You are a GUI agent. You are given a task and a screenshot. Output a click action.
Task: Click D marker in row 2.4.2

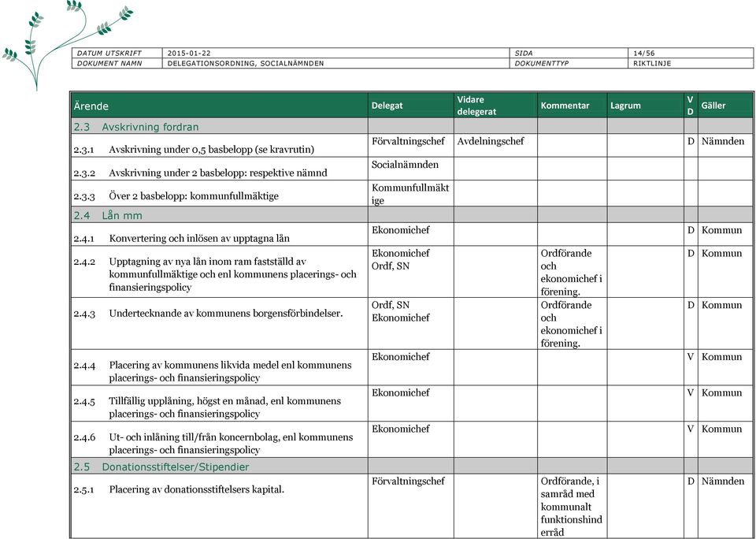(691, 253)
